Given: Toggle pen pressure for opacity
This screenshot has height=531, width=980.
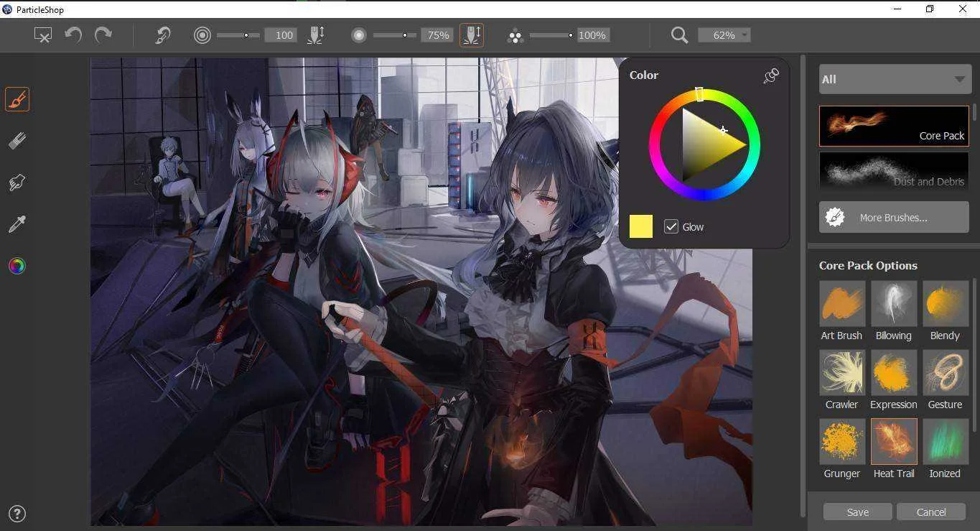Looking at the screenshot, I should (x=472, y=35).
